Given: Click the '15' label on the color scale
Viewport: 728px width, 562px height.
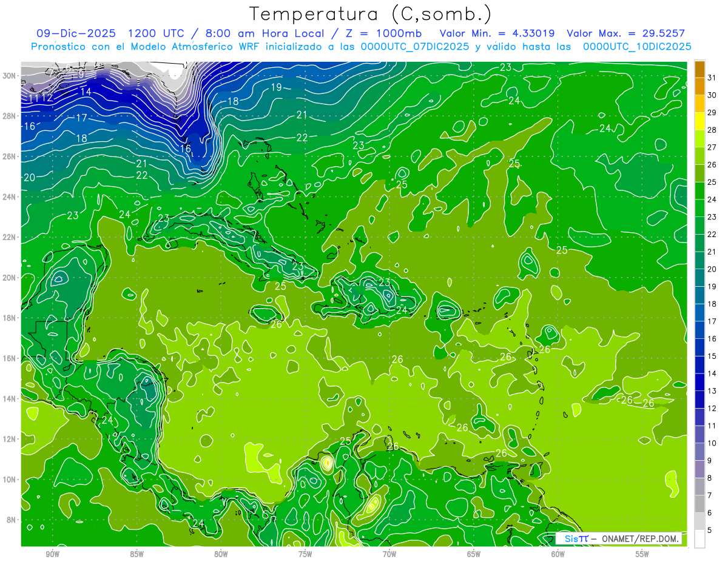Looking at the screenshot, I should pyautogui.click(x=712, y=356).
